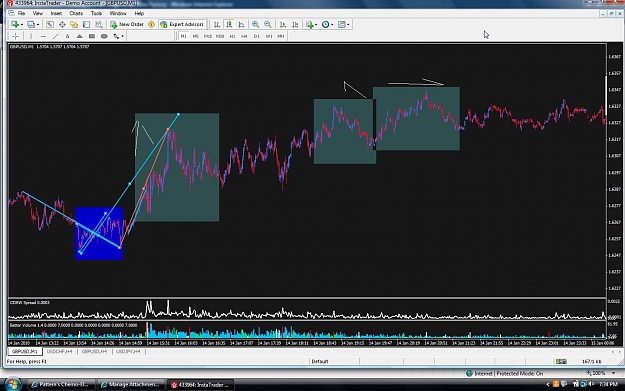Image resolution: width=625 pixels, height=391 pixels.
Task: Toggle the Terminal panel icon
Action: click(x=86, y=24)
